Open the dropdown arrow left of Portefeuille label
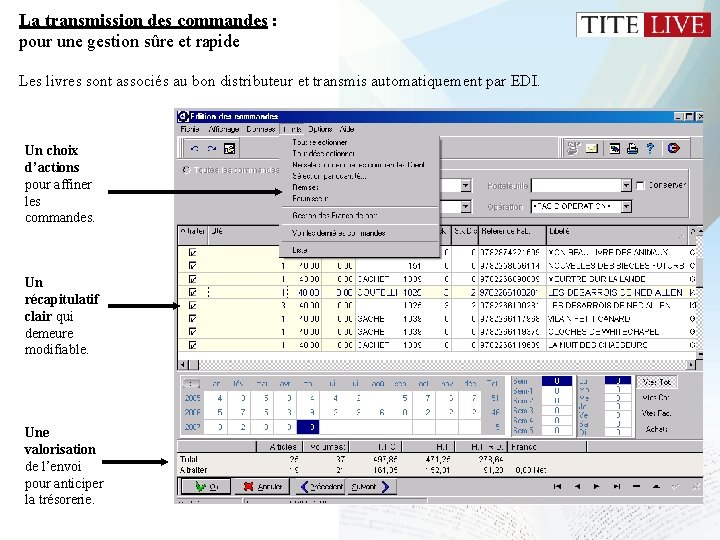Image resolution: width=720 pixels, height=540 pixels. 466,185
